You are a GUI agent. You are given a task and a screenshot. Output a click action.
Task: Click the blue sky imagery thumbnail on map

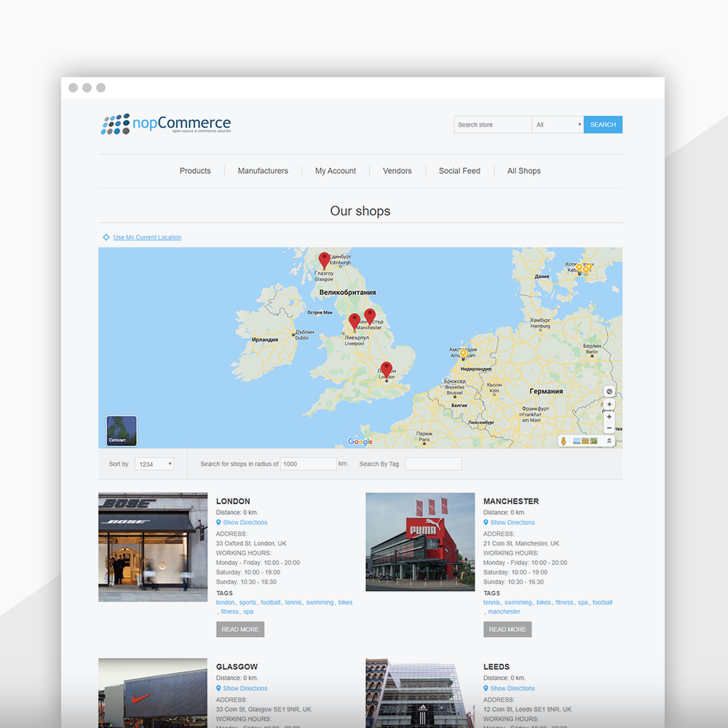click(577, 441)
